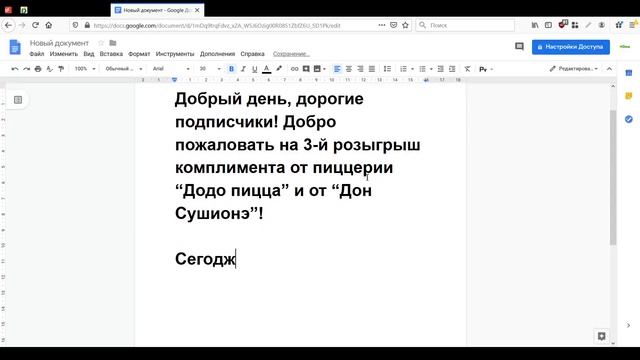Click the Настройки Доступа share button

(571, 47)
